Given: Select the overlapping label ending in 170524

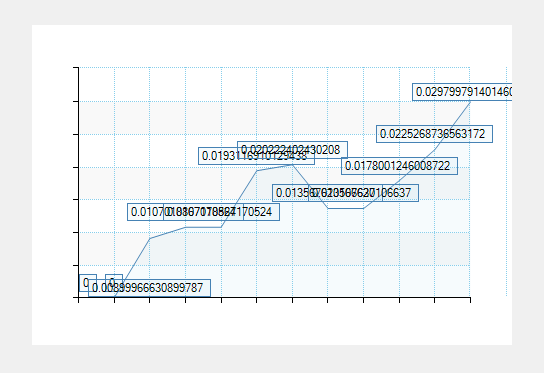Looking at the screenshot, I should tap(221, 212).
